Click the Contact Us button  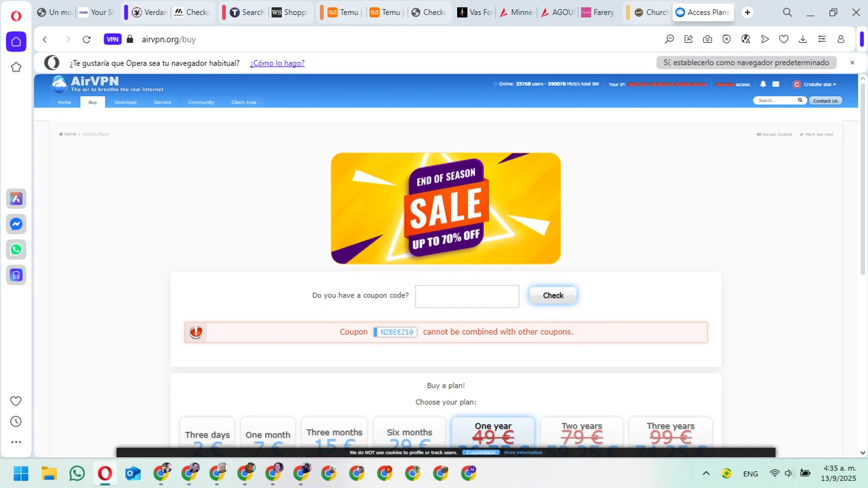pyautogui.click(x=825, y=101)
